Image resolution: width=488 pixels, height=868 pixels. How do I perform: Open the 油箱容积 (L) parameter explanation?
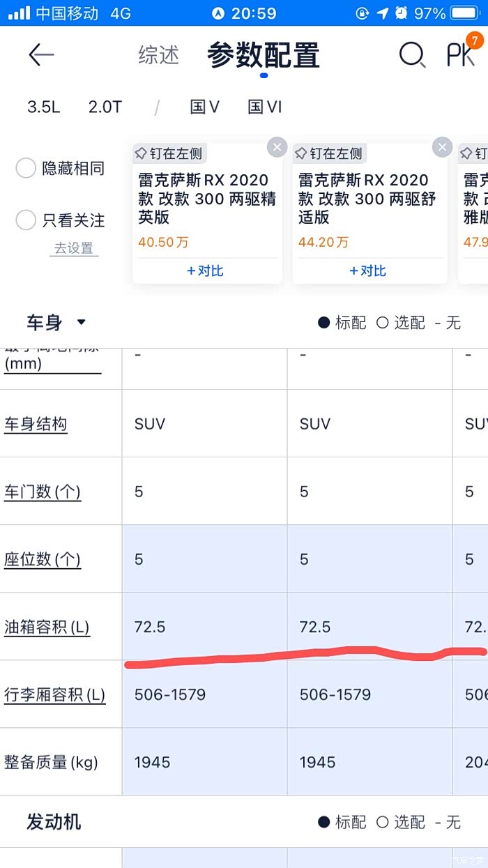click(47, 627)
